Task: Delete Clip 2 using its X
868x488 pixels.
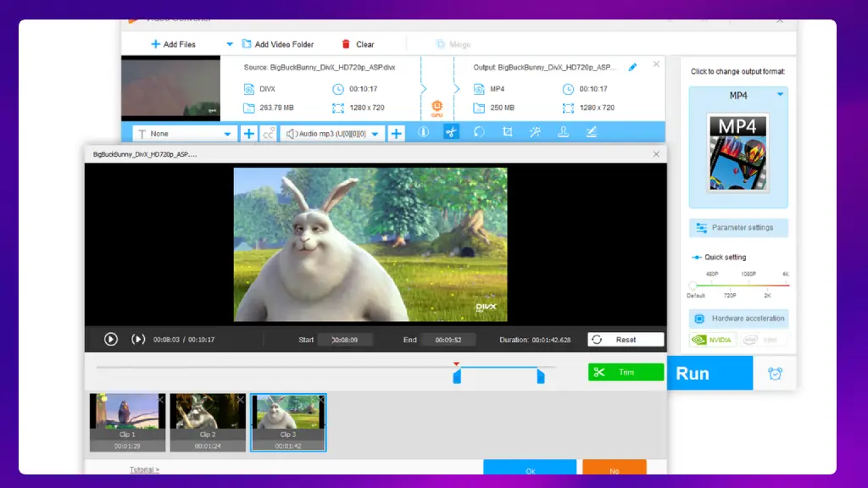Action: pos(240,399)
